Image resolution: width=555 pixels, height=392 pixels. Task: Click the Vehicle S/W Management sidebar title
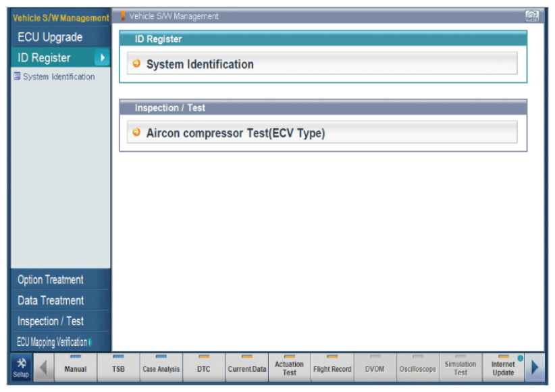tap(61, 18)
